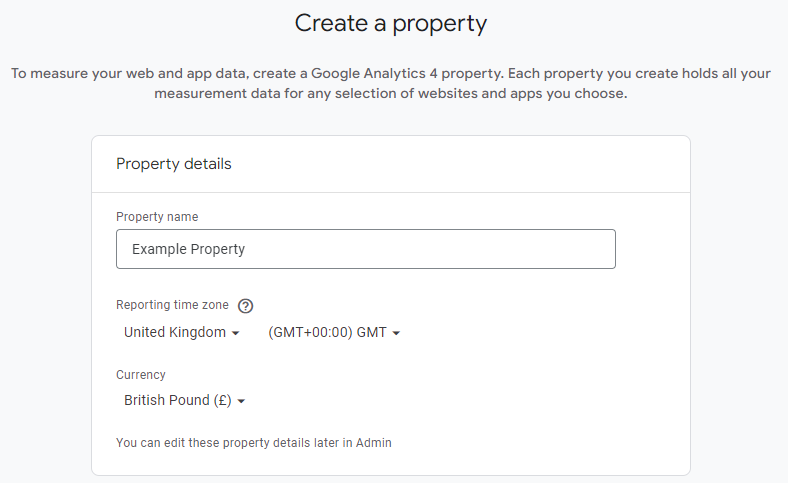The width and height of the screenshot is (788, 483).
Task: Click the note about editing details in Admin
Action: click(254, 443)
